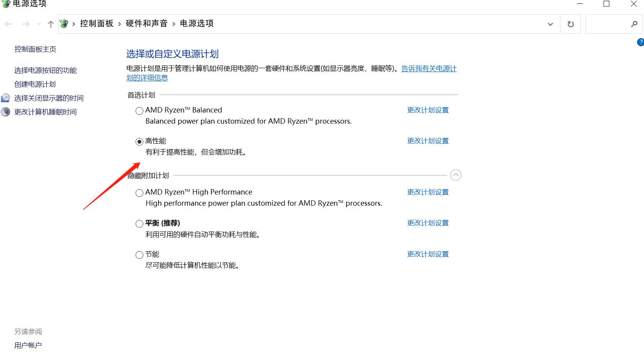Image resolution: width=644 pixels, height=359 pixels.
Task: Click the power options icon in address bar
Action: click(65, 23)
